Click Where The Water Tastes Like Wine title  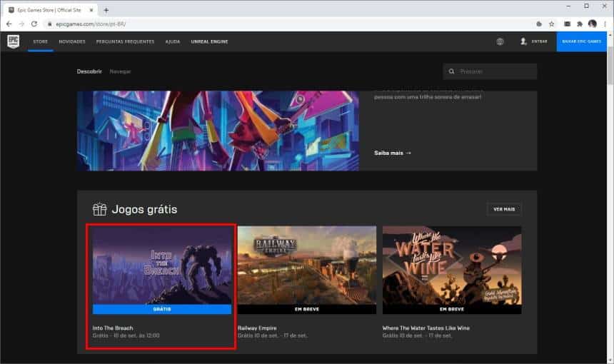(x=426, y=328)
